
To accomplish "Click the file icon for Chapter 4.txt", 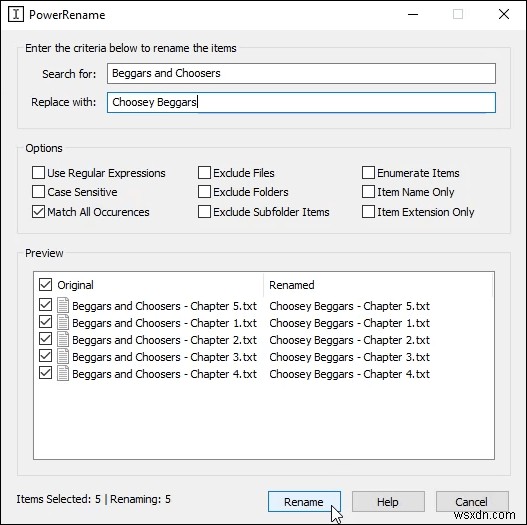I will coord(63,373).
